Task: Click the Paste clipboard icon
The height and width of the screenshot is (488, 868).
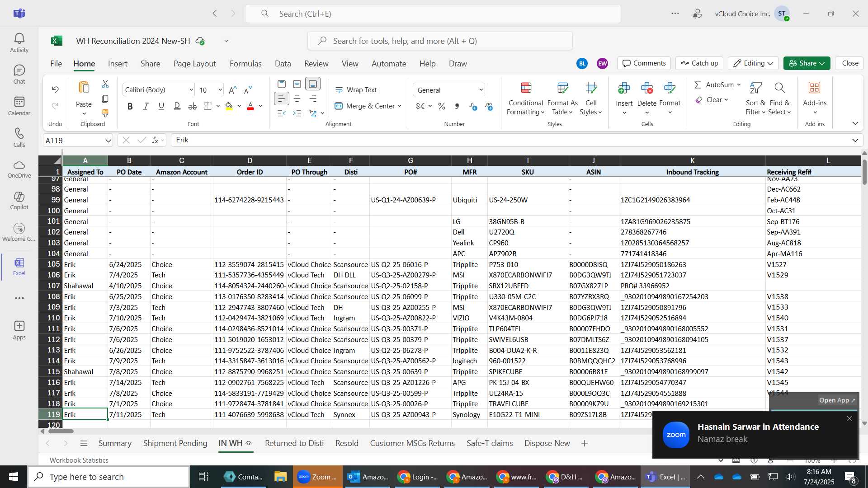Action: (x=84, y=88)
